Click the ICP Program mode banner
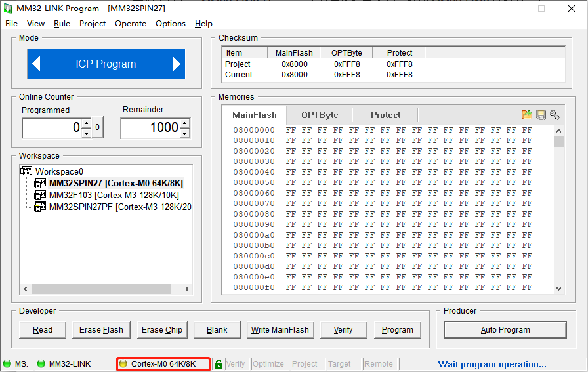 (106, 64)
